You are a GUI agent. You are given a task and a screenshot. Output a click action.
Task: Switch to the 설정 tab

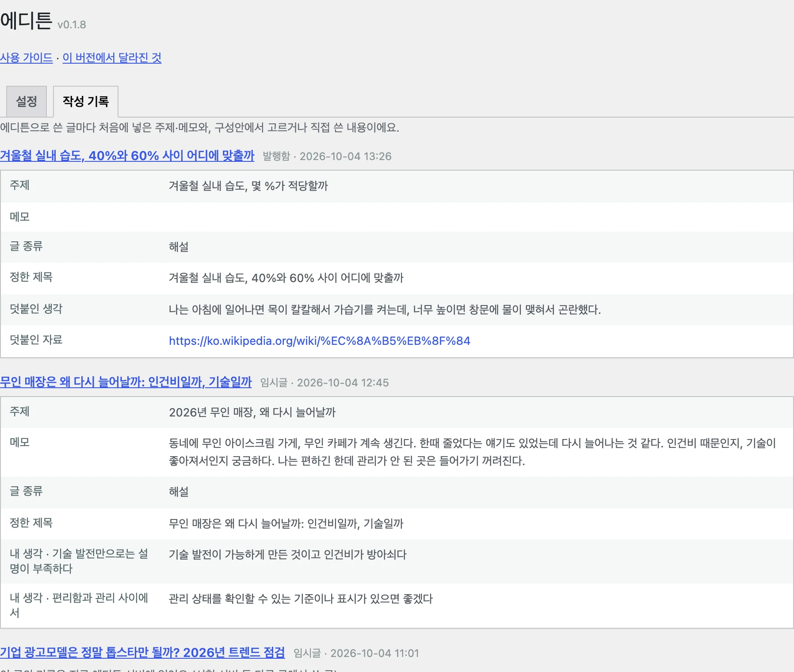pyautogui.click(x=27, y=102)
